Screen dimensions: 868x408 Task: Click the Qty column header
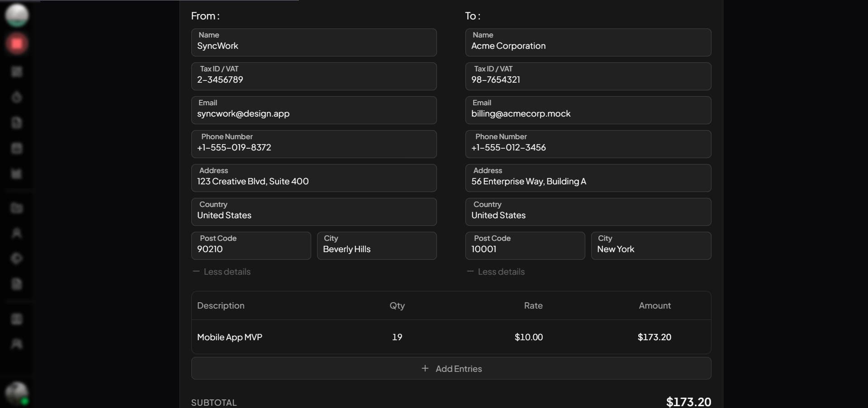click(397, 305)
